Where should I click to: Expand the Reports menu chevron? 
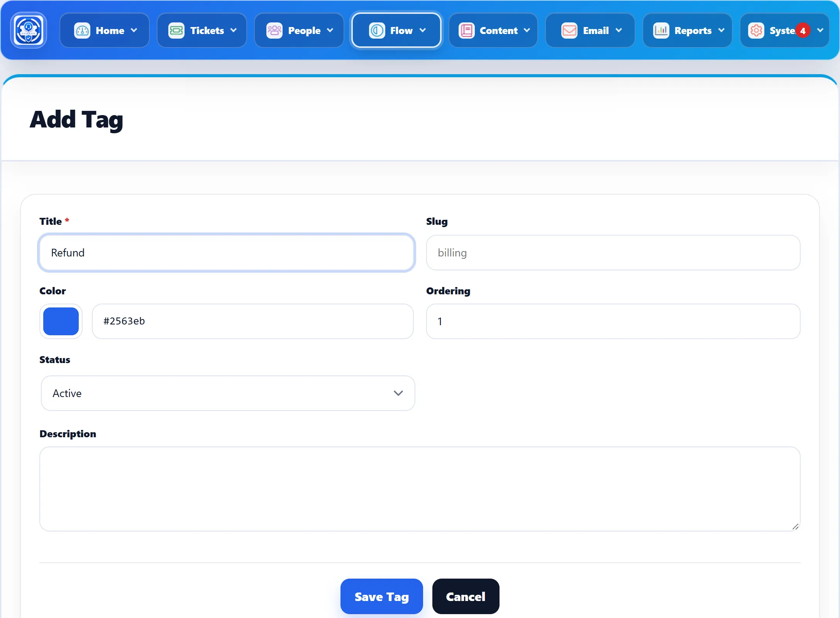[x=721, y=31]
